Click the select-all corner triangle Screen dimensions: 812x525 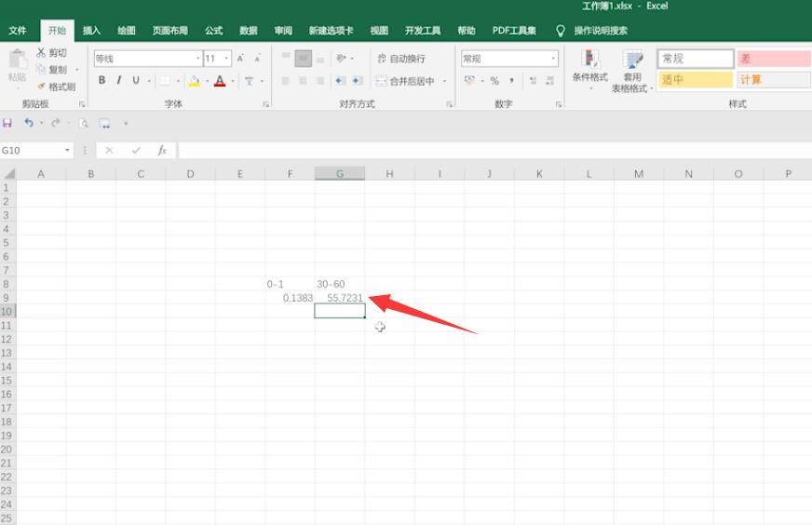click(8, 173)
